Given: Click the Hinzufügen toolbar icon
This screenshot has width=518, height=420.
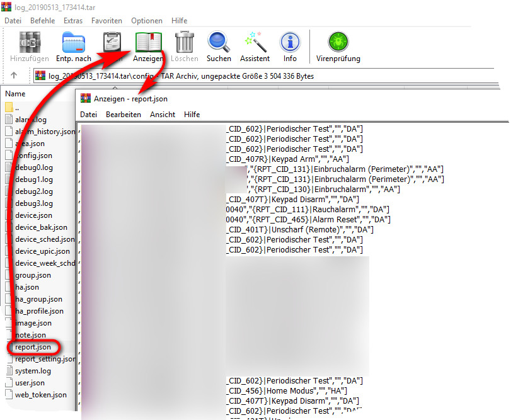Looking at the screenshot, I should pyautogui.click(x=30, y=44).
